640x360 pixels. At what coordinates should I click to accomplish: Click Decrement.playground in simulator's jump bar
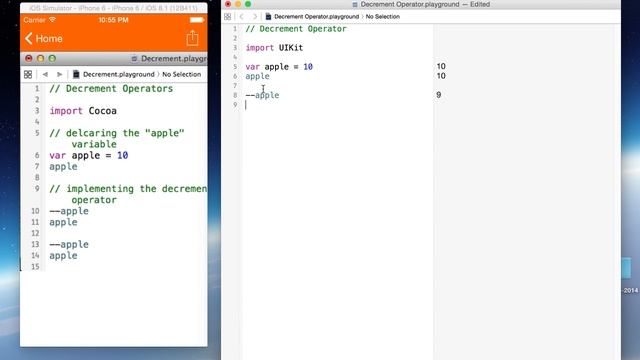click(118, 74)
